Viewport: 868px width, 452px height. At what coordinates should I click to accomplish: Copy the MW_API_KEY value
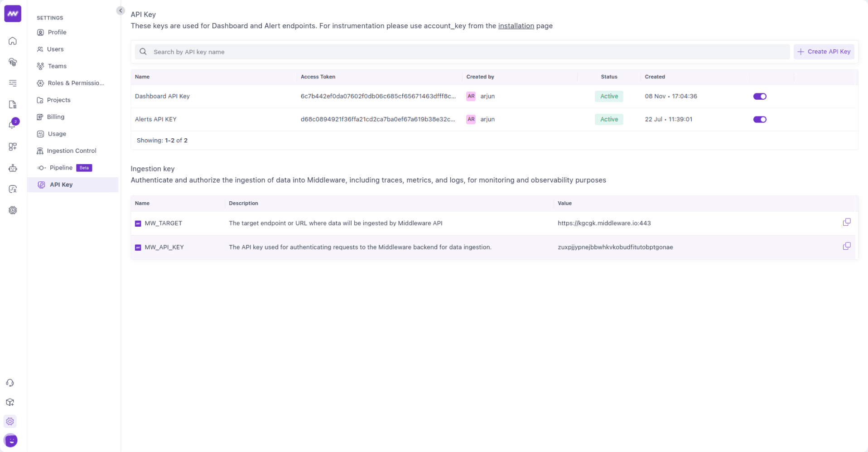[846, 246]
